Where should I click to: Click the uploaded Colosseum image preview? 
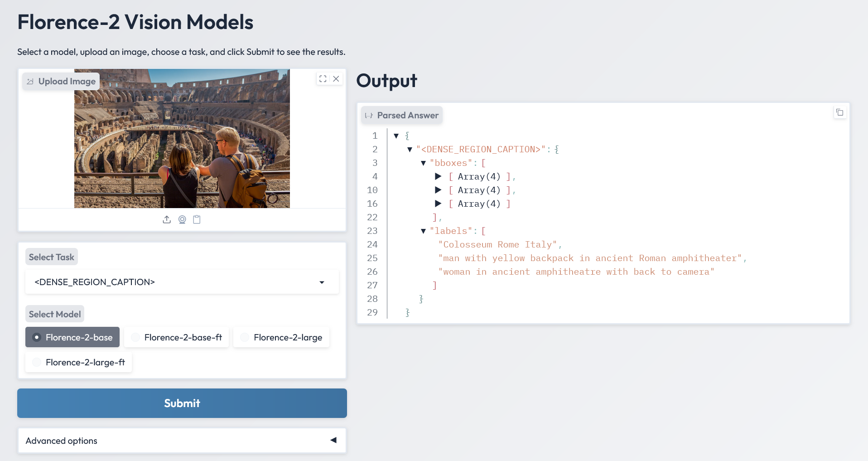tap(182, 138)
